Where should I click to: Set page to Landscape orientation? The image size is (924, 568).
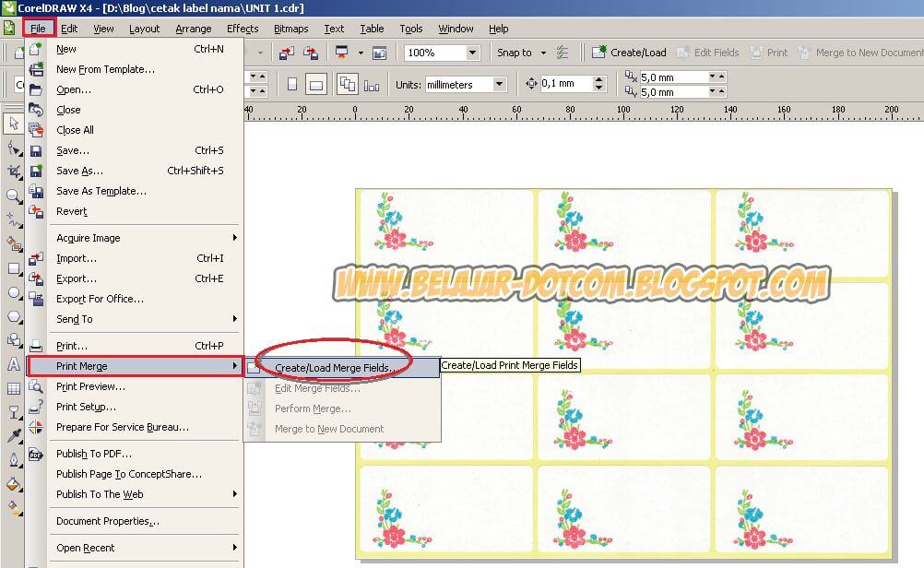coord(316,84)
